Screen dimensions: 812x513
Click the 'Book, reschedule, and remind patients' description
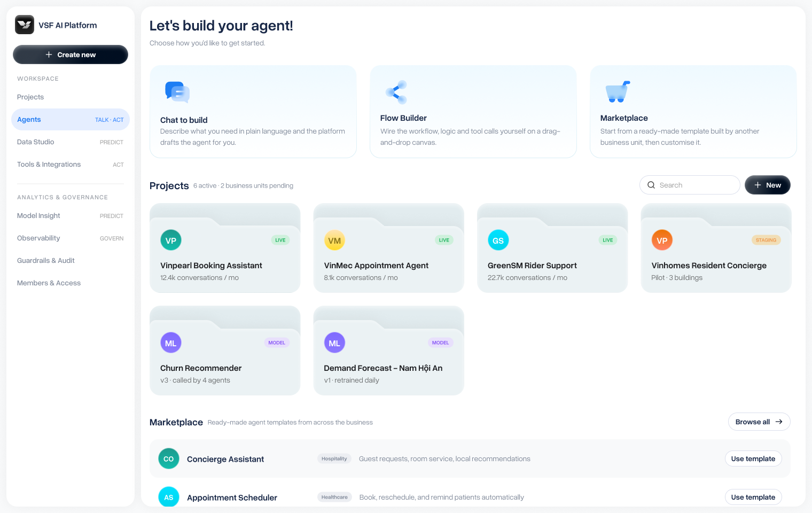tap(442, 497)
